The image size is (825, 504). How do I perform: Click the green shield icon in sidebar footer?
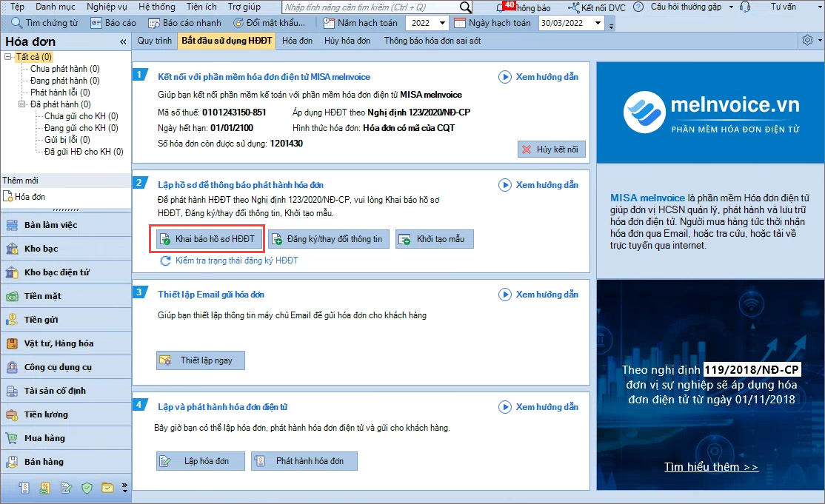tap(87, 488)
